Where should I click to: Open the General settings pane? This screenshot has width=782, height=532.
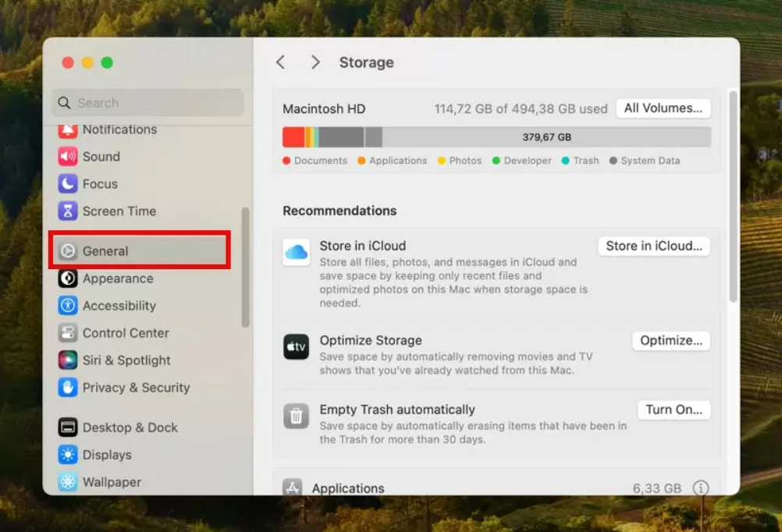[140, 251]
